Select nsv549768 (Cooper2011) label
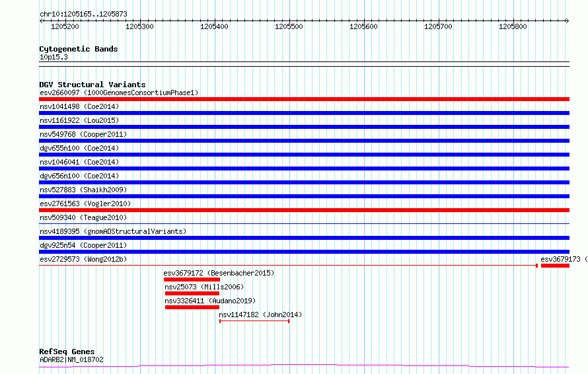Image resolution: width=588 pixels, height=374 pixels. point(83,134)
